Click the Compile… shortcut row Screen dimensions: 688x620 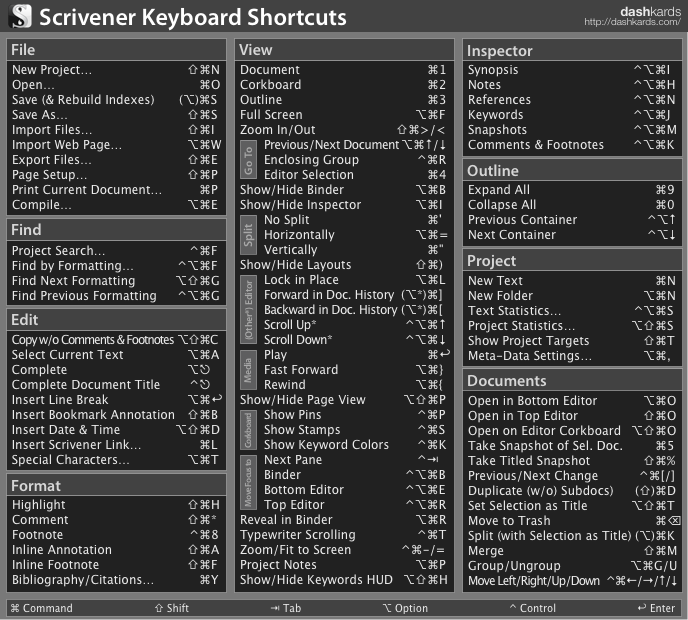pos(116,205)
